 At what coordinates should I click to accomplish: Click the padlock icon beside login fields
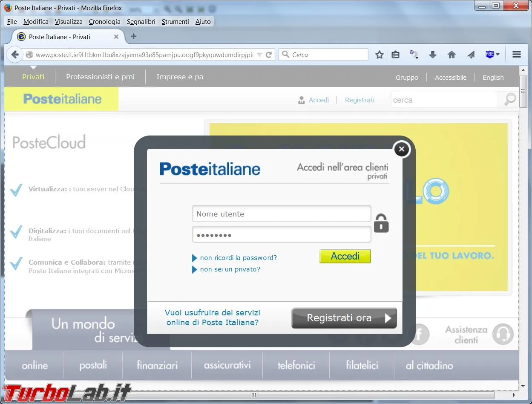[381, 223]
